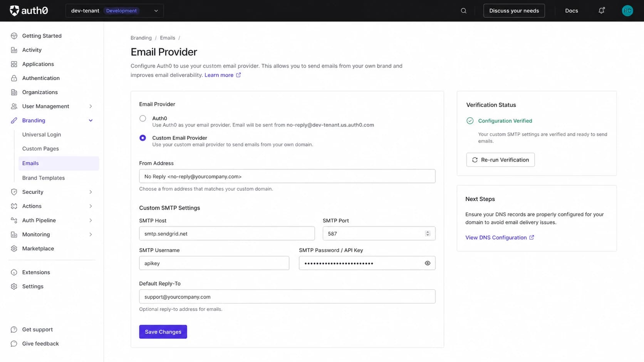This screenshot has width=644, height=362.
Task: Click the Security shield icon
Action: (14, 192)
